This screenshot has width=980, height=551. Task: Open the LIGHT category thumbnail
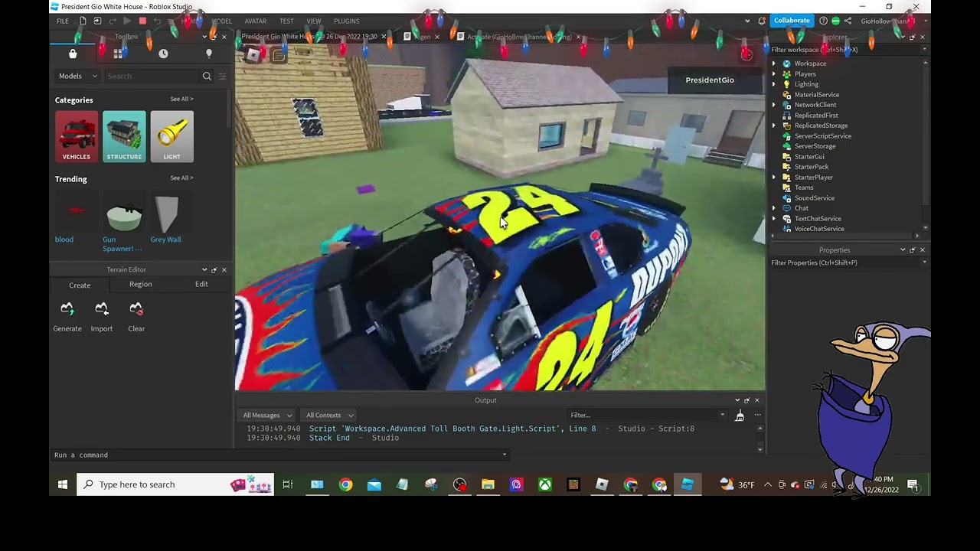coord(171,136)
